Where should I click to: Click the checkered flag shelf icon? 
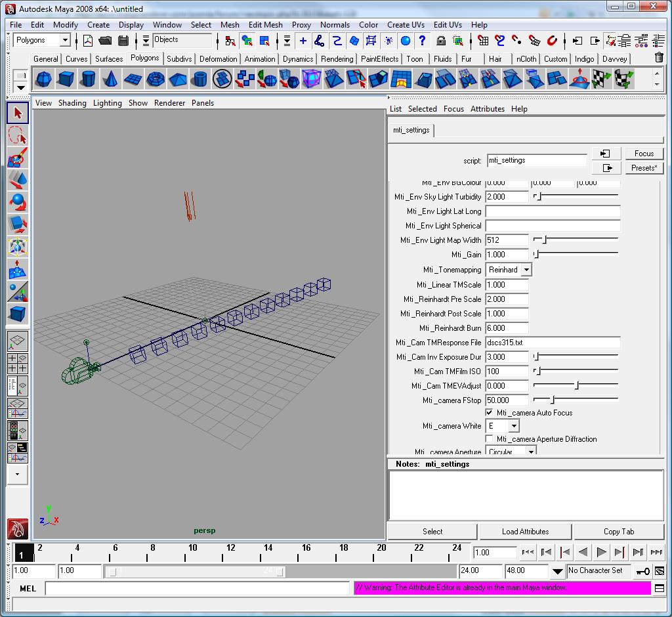pos(601,79)
